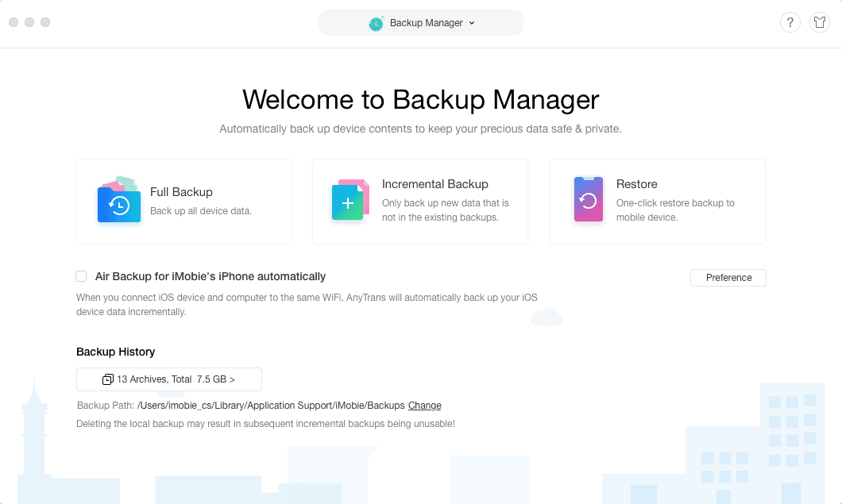842x504 pixels.
Task: Select the Full Backup card
Action: 183,201
